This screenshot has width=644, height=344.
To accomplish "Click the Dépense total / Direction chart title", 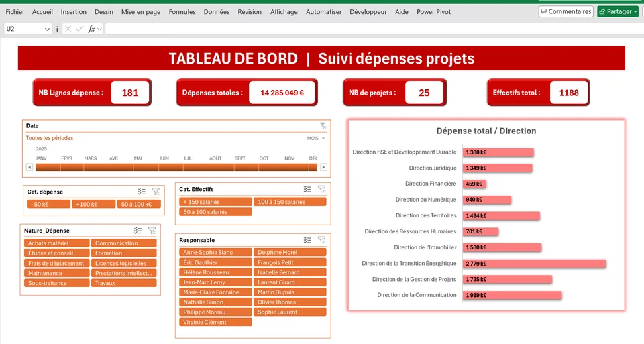I will tap(486, 131).
